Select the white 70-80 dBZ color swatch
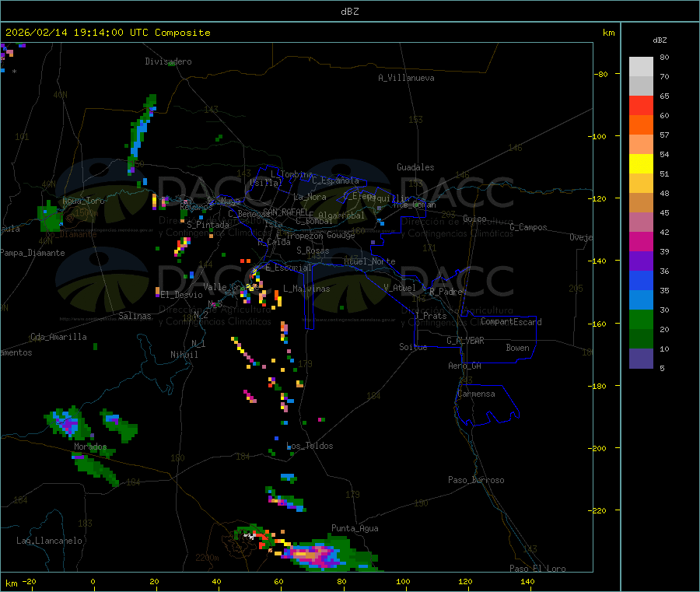The width and height of the screenshot is (700, 592). pos(641,67)
